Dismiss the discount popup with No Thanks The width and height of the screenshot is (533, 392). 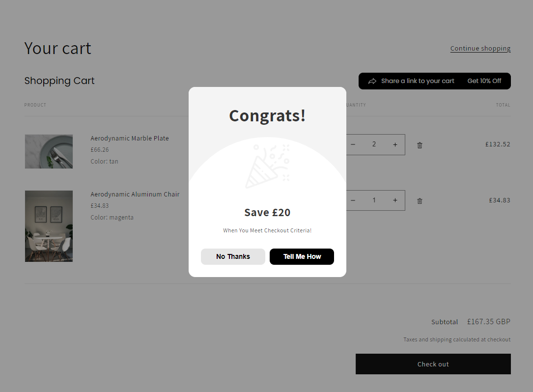point(233,256)
